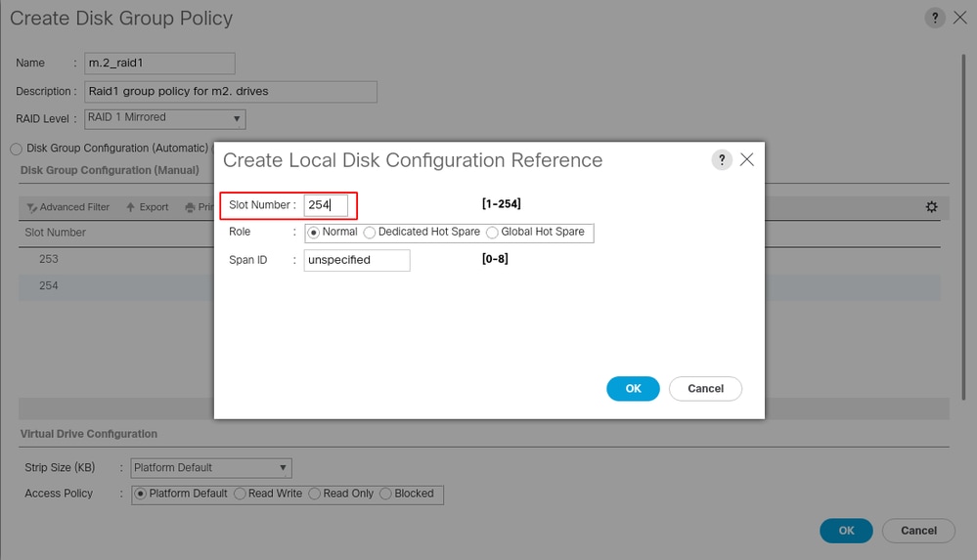Select Global Hot Spare role
The image size is (977, 560).
pos(492,233)
